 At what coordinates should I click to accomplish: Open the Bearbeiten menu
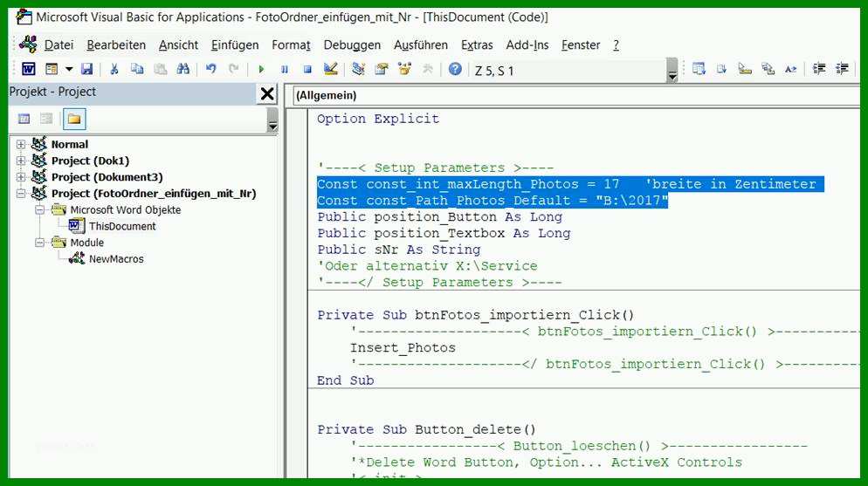[x=116, y=44]
